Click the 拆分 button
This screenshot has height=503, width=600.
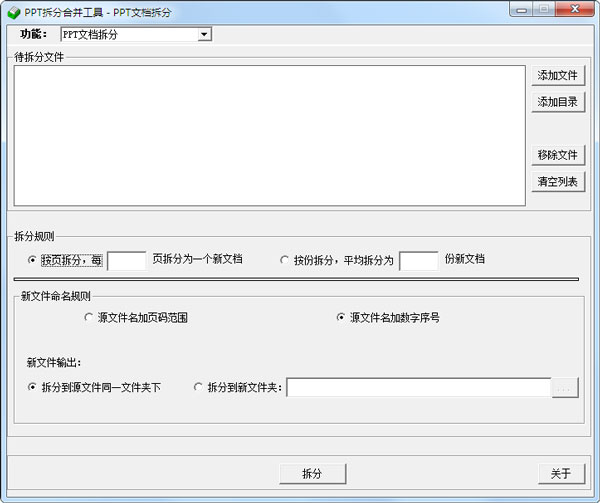[x=313, y=474]
